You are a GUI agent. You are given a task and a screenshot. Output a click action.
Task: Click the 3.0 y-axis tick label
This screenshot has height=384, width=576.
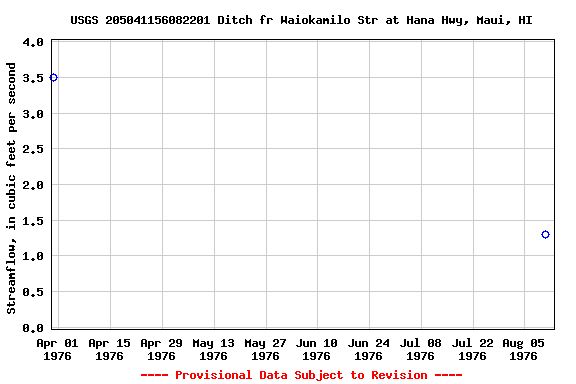point(33,114)
